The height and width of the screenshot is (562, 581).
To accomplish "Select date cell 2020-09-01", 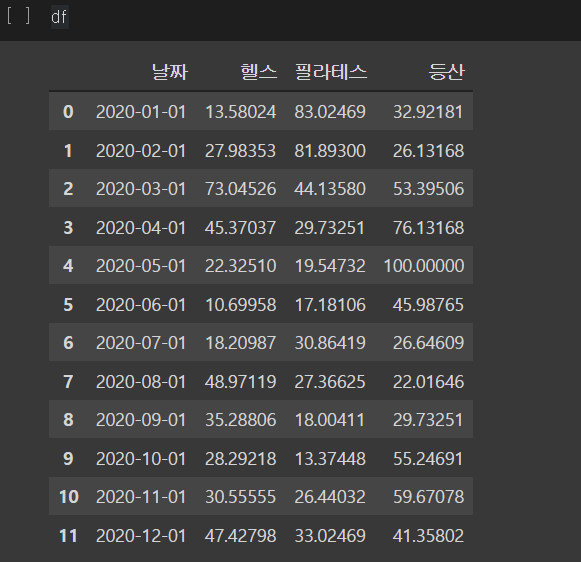I will 141,420.
